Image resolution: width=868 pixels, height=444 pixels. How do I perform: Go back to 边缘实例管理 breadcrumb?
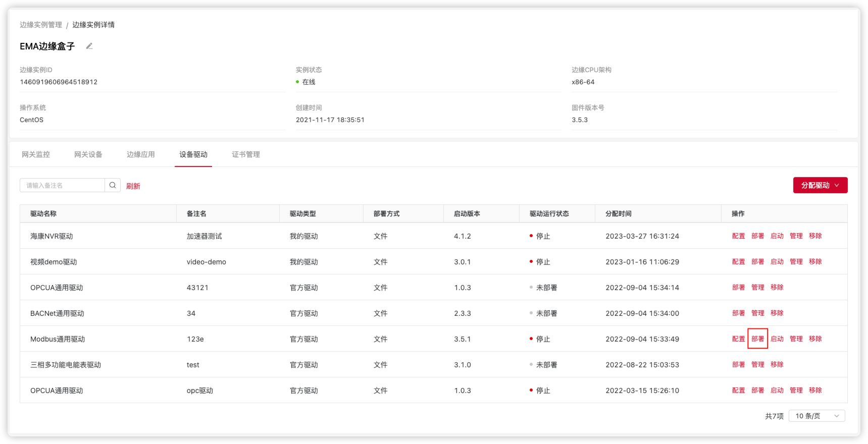click(41, 25)
